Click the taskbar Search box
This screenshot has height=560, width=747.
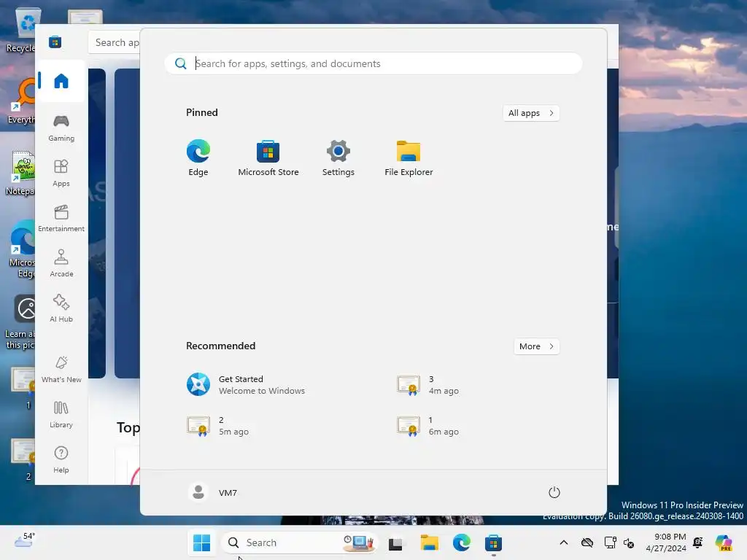click(x=299, y=542)
